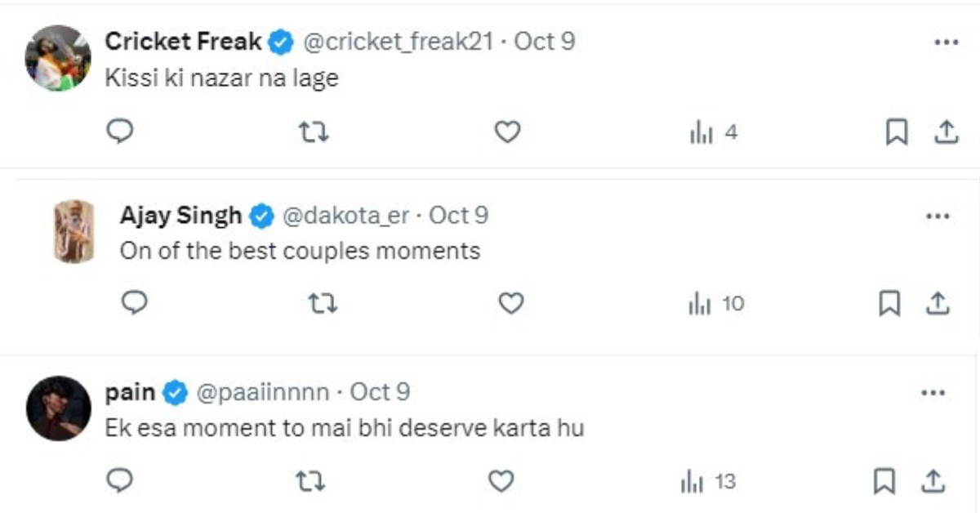Open more options for Ajay Singh's tweet
Image resolution: width=980 pixels, height=513 pixels.
[938, 216]
